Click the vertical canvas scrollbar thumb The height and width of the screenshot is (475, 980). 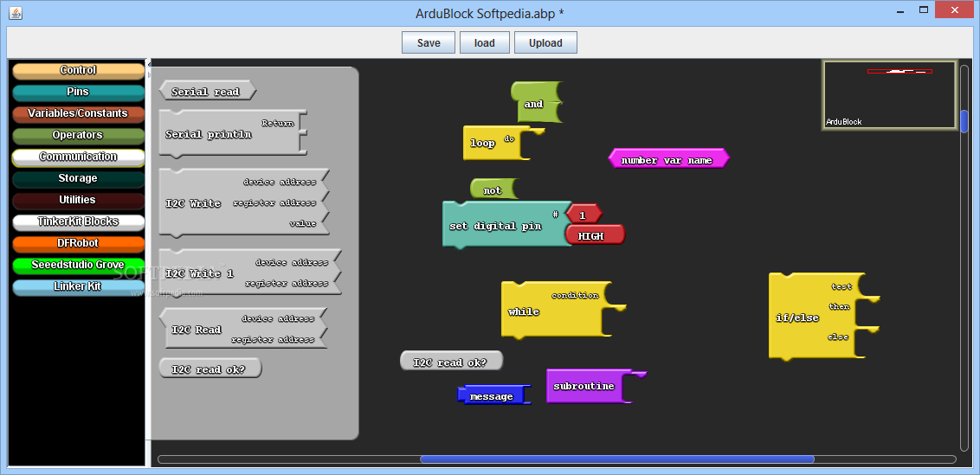click(x=964, y=120)
